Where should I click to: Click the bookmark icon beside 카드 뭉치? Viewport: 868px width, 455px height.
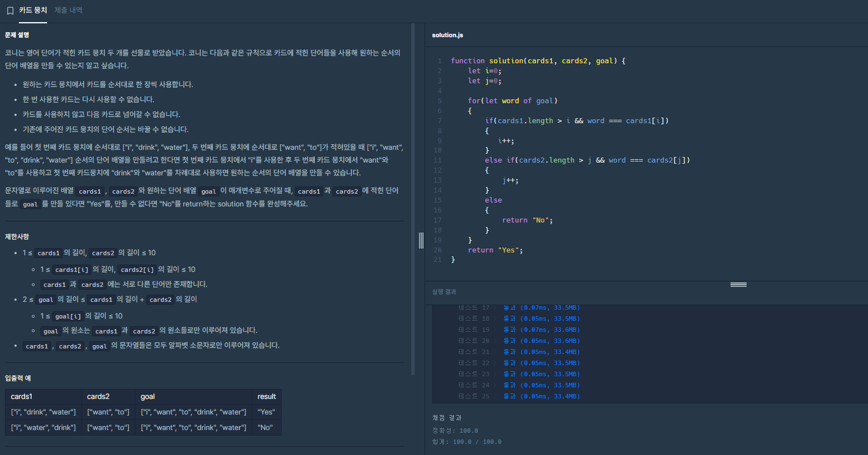[x=10, y=11]
